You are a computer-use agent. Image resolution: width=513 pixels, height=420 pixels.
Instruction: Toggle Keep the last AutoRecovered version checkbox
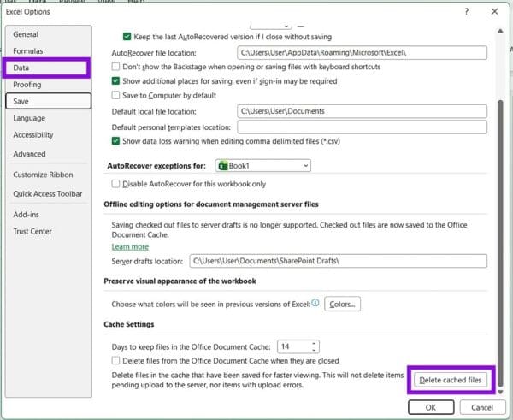pyautogui.click(x=127, y=36)
